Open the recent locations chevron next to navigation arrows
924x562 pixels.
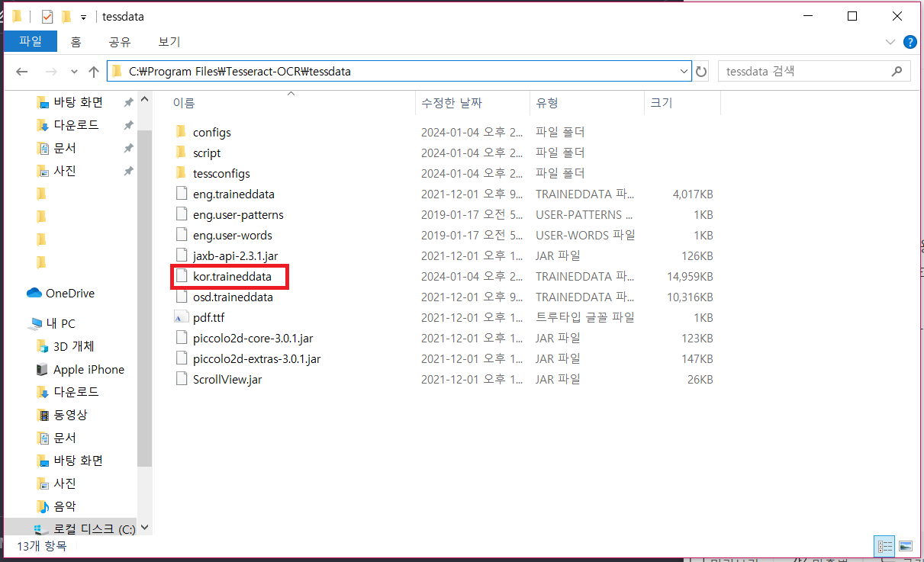tap(74, 71)
